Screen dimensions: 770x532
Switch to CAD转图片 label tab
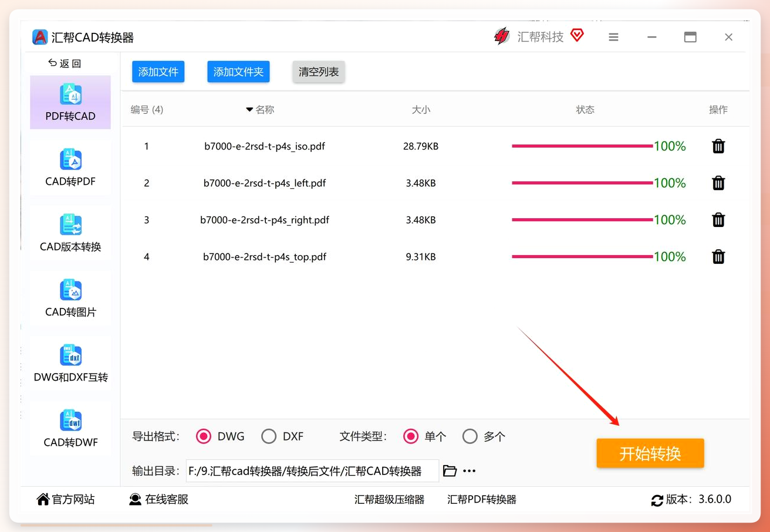[x=70, y=312]
